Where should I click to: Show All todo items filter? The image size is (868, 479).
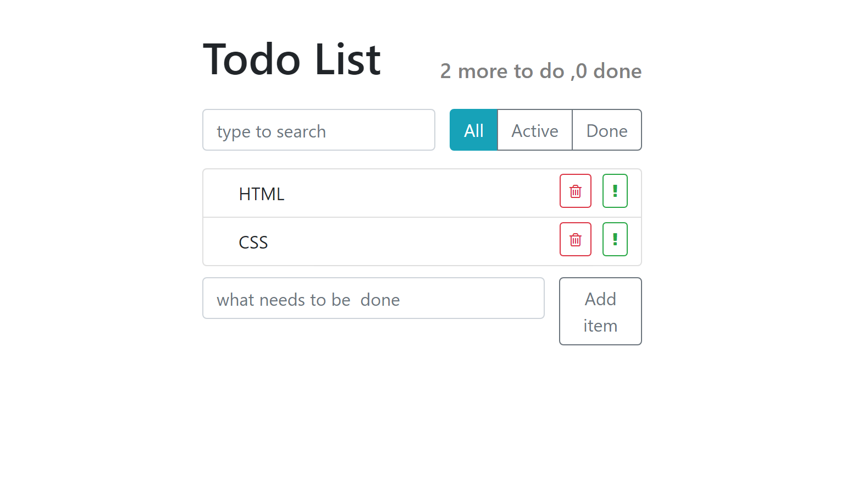click(473, 130)
